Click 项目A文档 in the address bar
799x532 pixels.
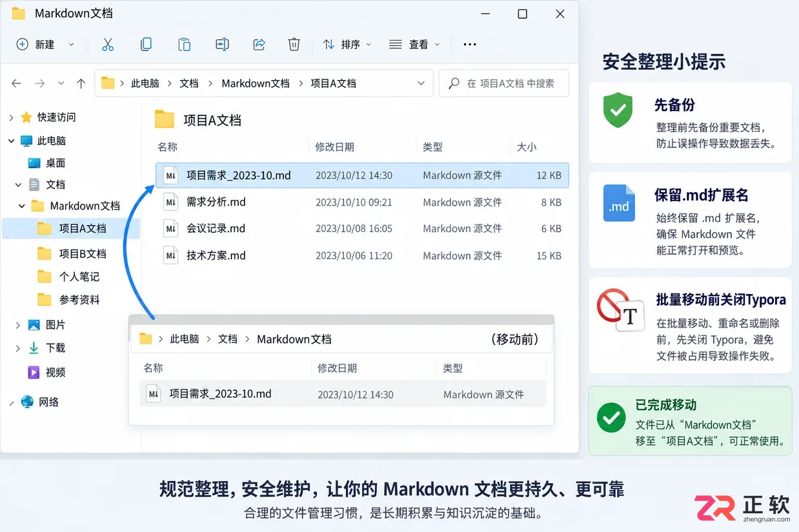pos(333,83)
